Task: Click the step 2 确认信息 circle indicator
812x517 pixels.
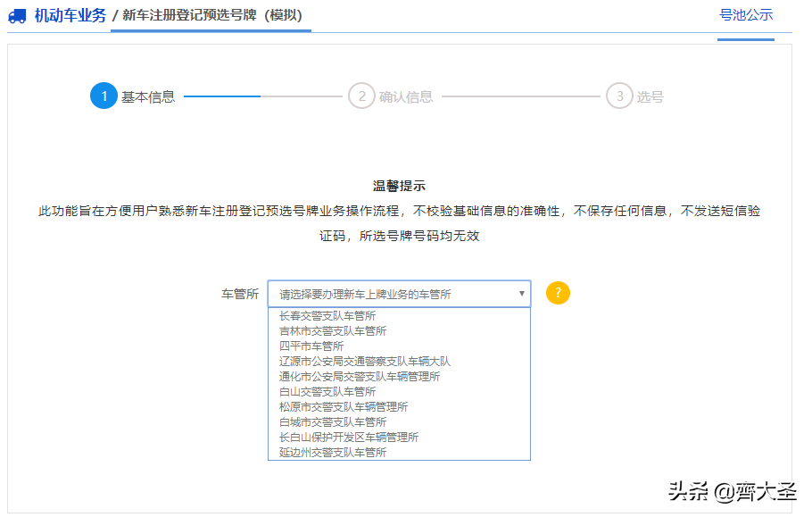Action: (x=361, y=96)
